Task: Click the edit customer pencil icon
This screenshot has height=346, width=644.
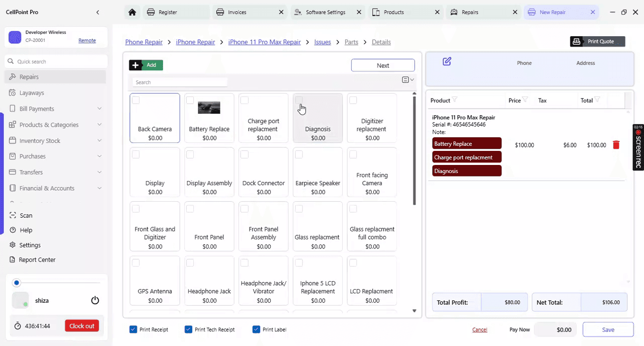Action: 447,61
